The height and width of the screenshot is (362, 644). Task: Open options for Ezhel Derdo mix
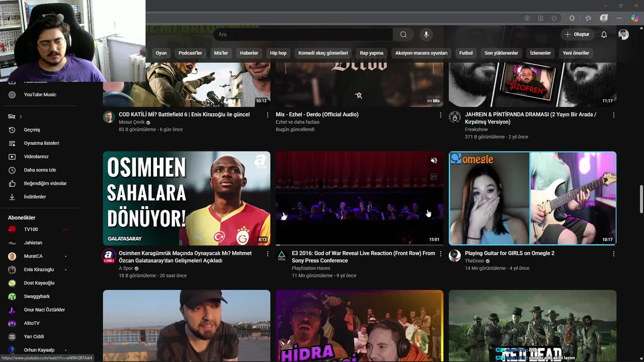click(x=440, y=115)
